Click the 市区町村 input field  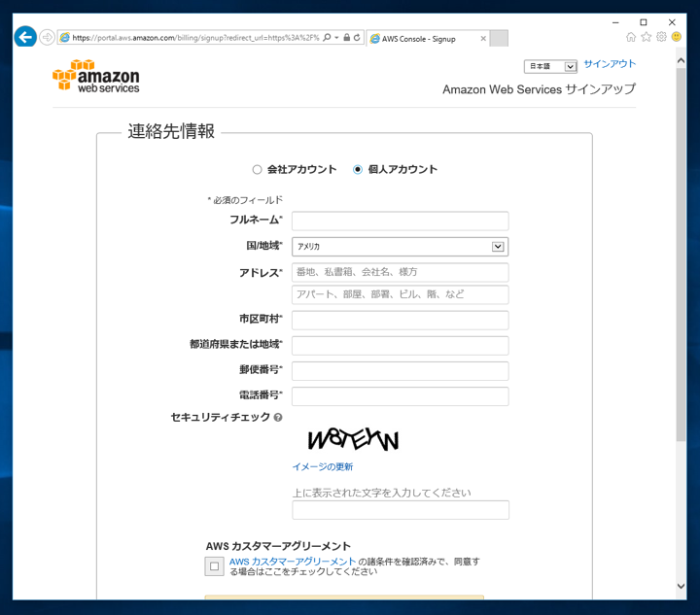400,320
